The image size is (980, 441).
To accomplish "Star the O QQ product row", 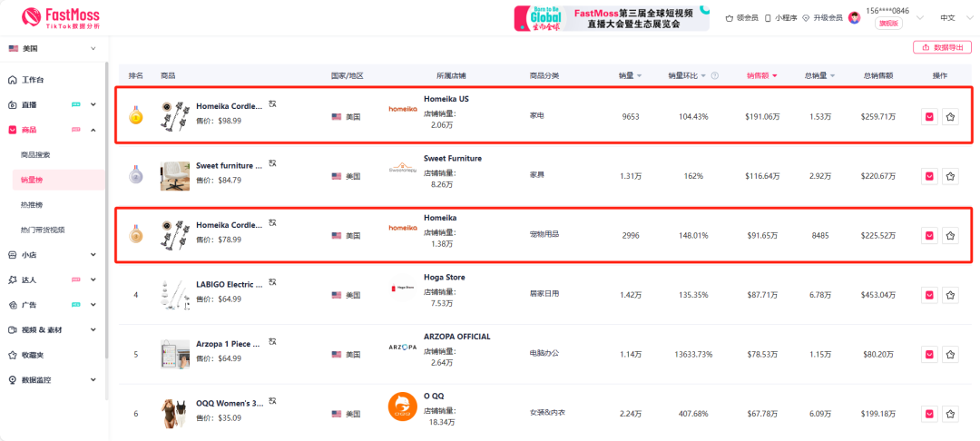I will point(950,414).
